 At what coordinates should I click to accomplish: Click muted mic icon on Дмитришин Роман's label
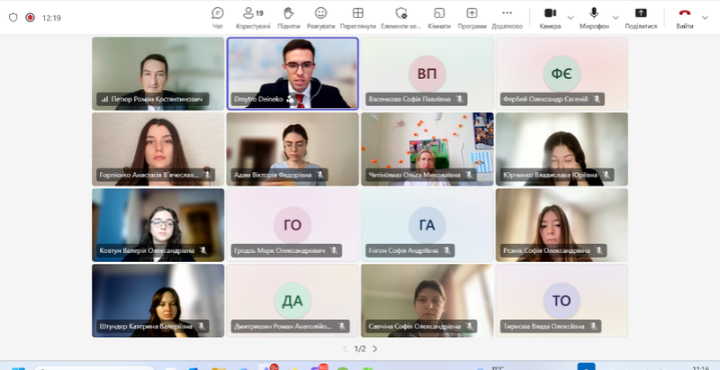point(342,326)
